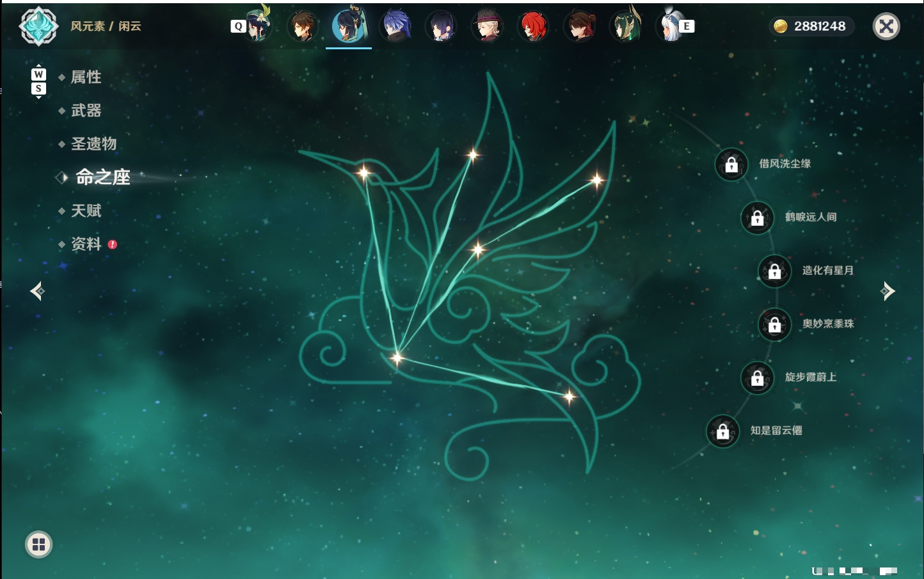Image resolution: width=924 pixels, height=579 pixels.
Task: Click the E next-character key hint
Action: point(687,26)
